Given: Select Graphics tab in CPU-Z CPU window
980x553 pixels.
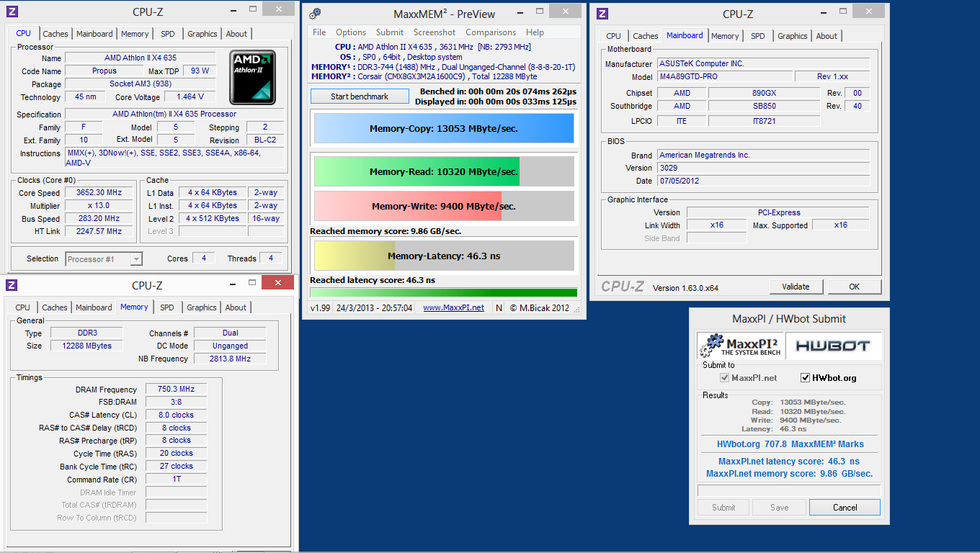Looking at the screenshot, I should 202,34.
